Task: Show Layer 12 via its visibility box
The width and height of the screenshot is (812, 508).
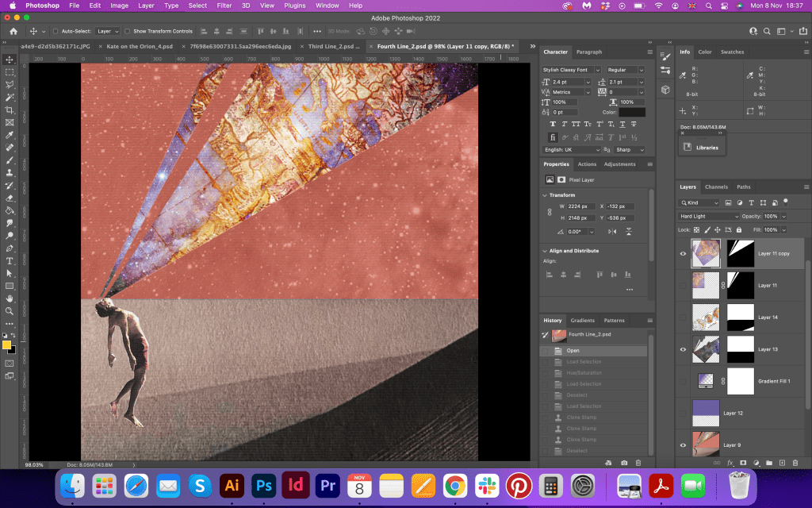Action: [683, 413]
